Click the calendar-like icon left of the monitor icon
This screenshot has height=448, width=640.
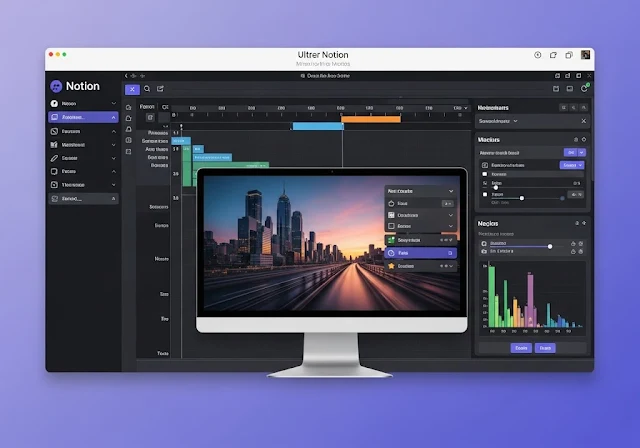click(x=556, y=89)
